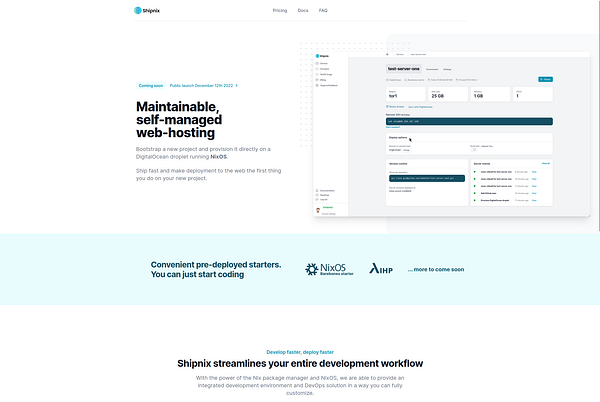Click the 'With the power of the Nix package manager' paragraph
This screenshot has width=600, height=402.
[300, 385]
